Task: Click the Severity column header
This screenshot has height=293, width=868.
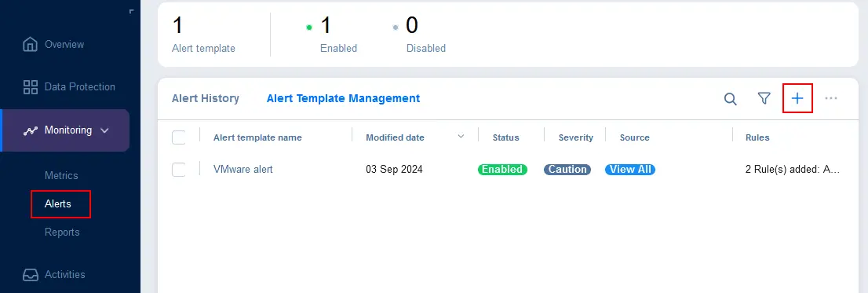Action: click(x=576, y=137)
